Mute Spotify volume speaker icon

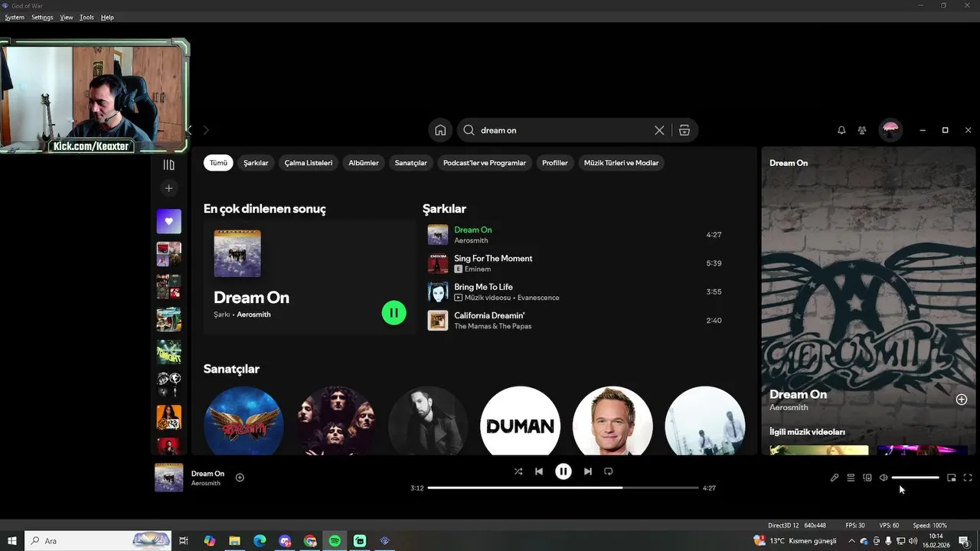point(884,478)
